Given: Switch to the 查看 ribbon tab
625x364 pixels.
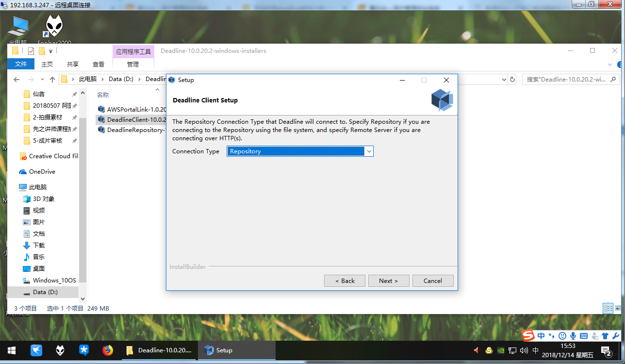Looking at the screenshot, I should click(x=99, y=64).
